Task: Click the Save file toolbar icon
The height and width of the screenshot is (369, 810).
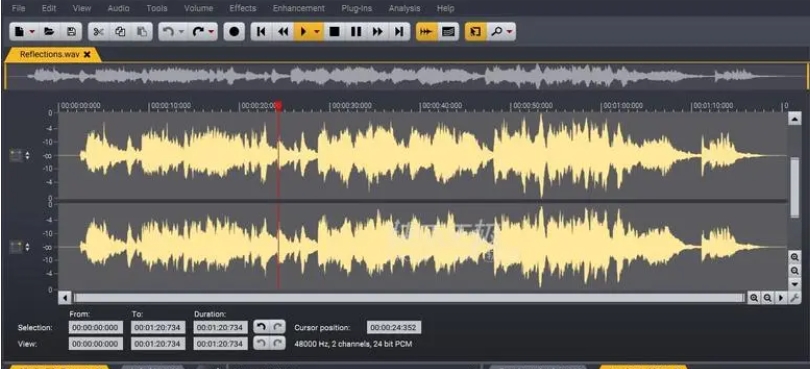Action: click(71, 32)
